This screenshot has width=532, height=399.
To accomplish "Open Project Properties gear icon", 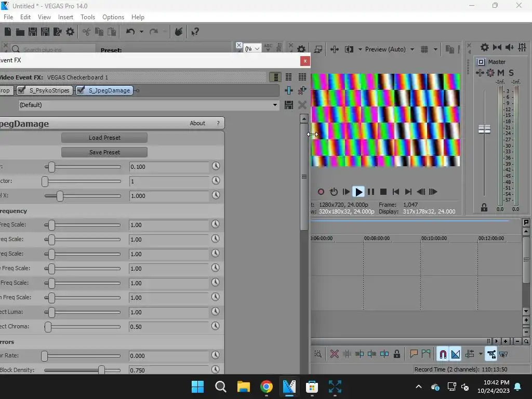I will [x=70, y=32].
